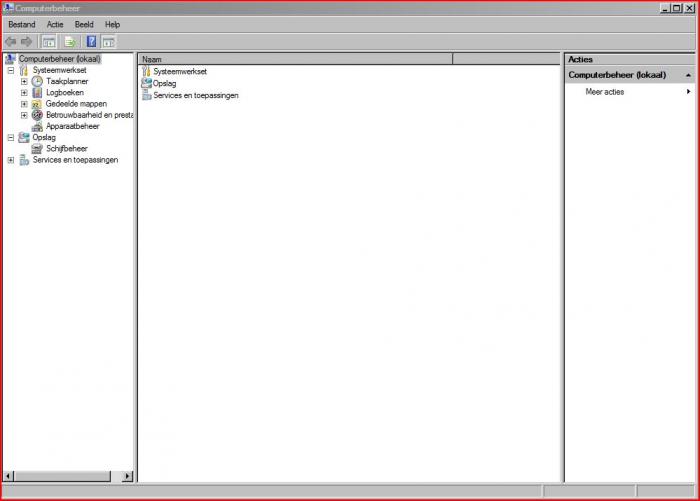Viewport: 700px width, 501px height.
Task: Click the Forward arrow toolbar icon
Action: [x=27, y=42]
